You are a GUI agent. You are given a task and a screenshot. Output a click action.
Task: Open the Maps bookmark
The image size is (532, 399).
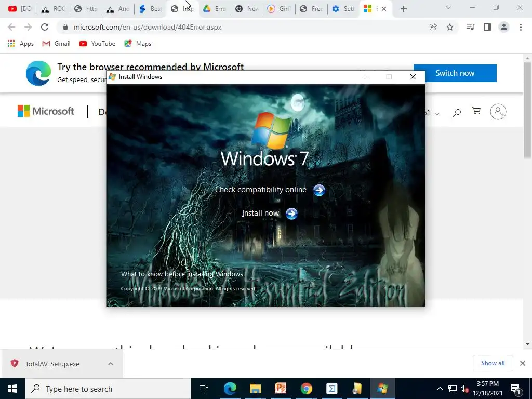point(138,44)
